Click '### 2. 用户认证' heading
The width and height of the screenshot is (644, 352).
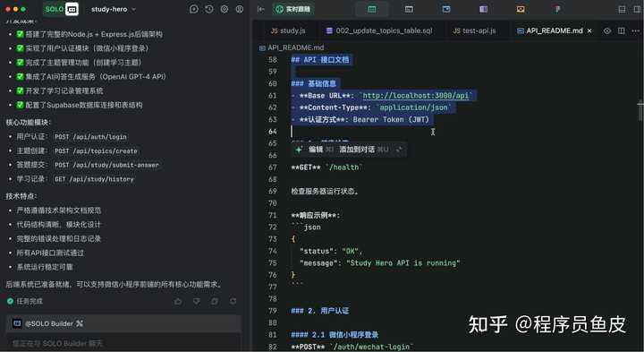pos(320,311)
